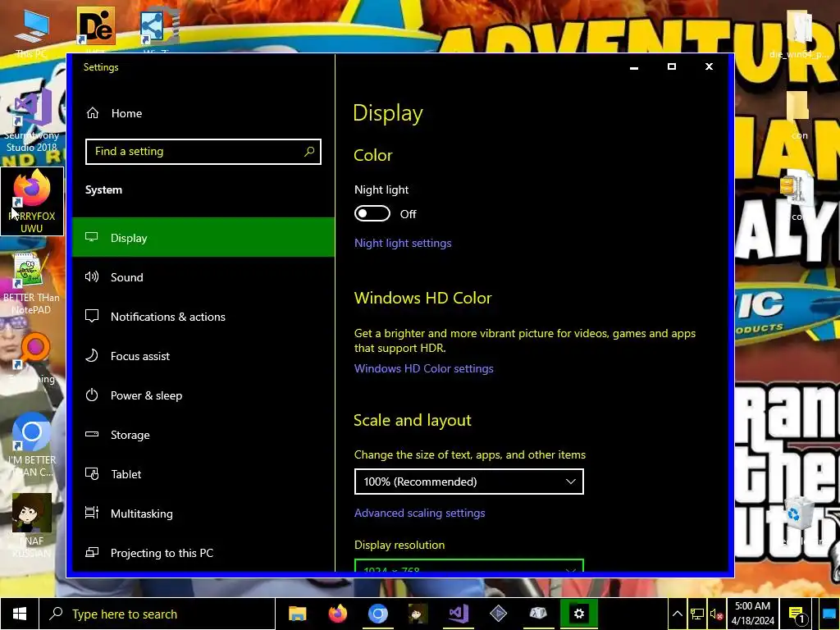Viewport: 840px width, 630px height.
Task: Open Advanced scaling settings link
Action: click(x=419, y=513)
